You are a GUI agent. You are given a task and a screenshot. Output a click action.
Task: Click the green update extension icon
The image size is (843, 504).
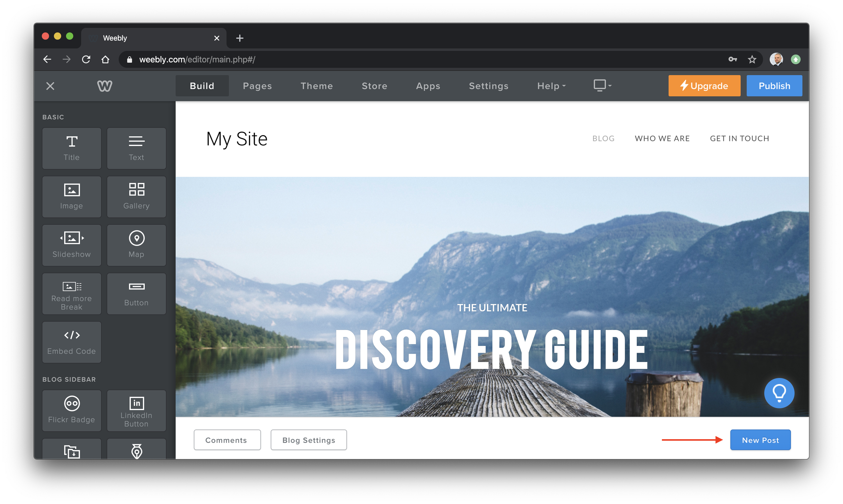pyautogui.click(x=796, y=60)
